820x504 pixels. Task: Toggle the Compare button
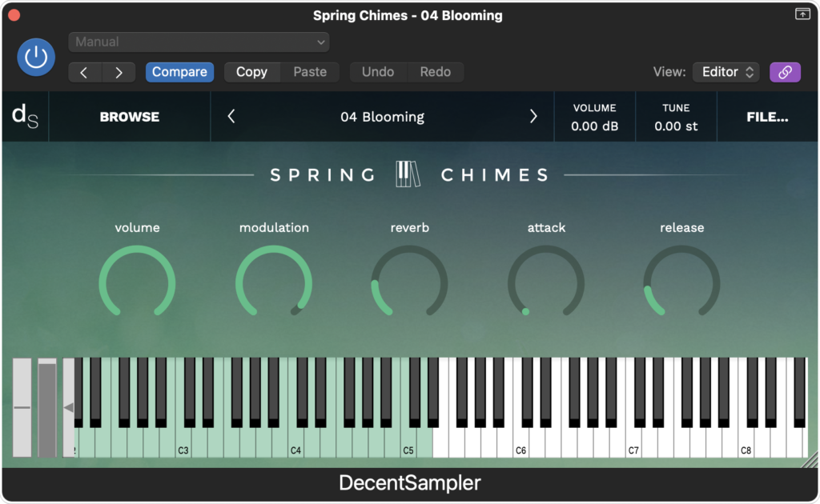tap(179, 72)
